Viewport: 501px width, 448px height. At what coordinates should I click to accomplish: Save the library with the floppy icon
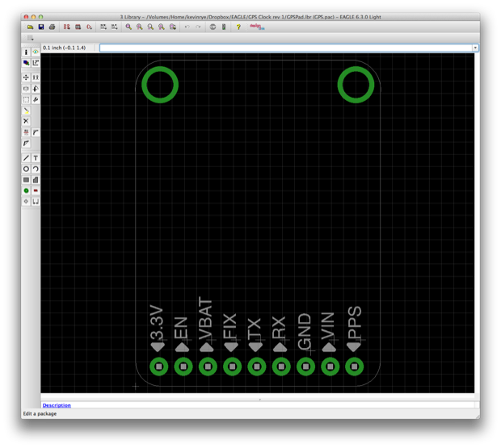41,27
